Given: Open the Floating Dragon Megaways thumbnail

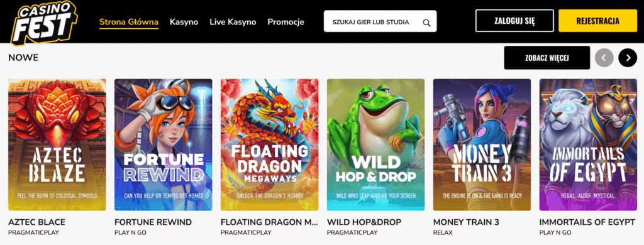Looking at the screenshot, I should click(x=269, y=145).
